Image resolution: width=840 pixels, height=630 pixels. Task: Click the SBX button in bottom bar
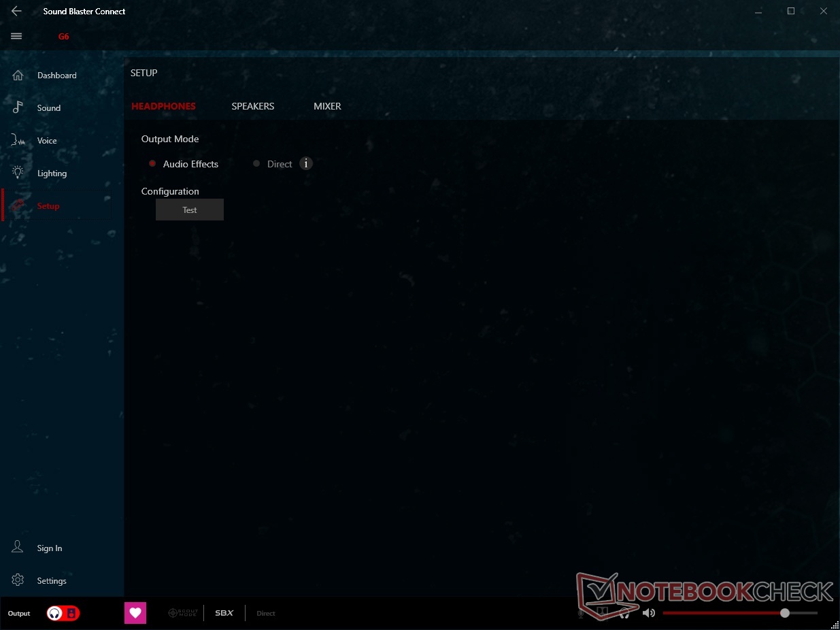point(224,613)
